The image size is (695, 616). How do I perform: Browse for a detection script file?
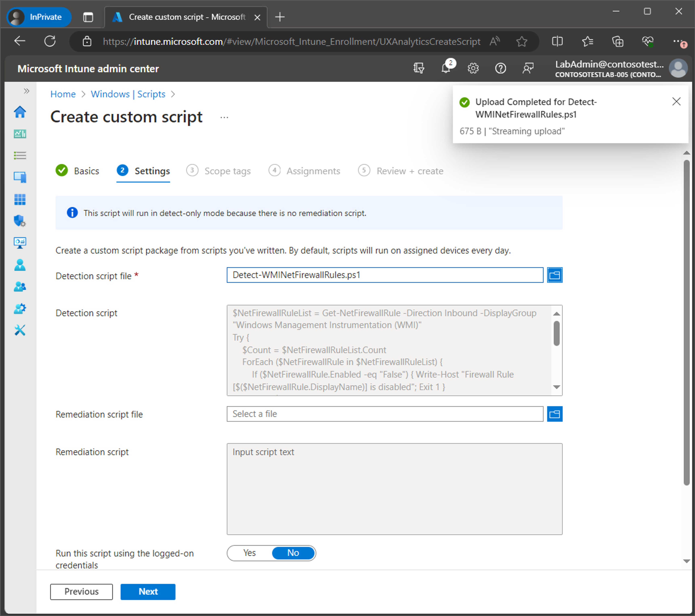555,275
